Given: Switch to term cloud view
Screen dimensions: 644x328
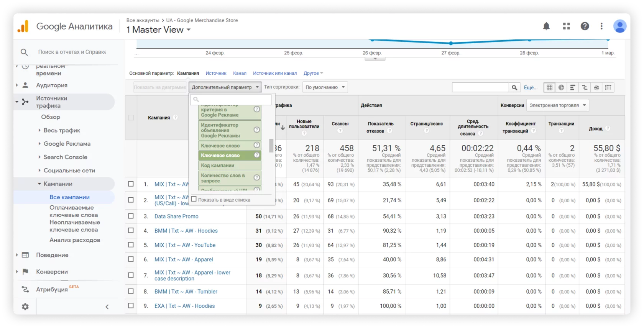Looking at the screenshot, I should [596, 87].
